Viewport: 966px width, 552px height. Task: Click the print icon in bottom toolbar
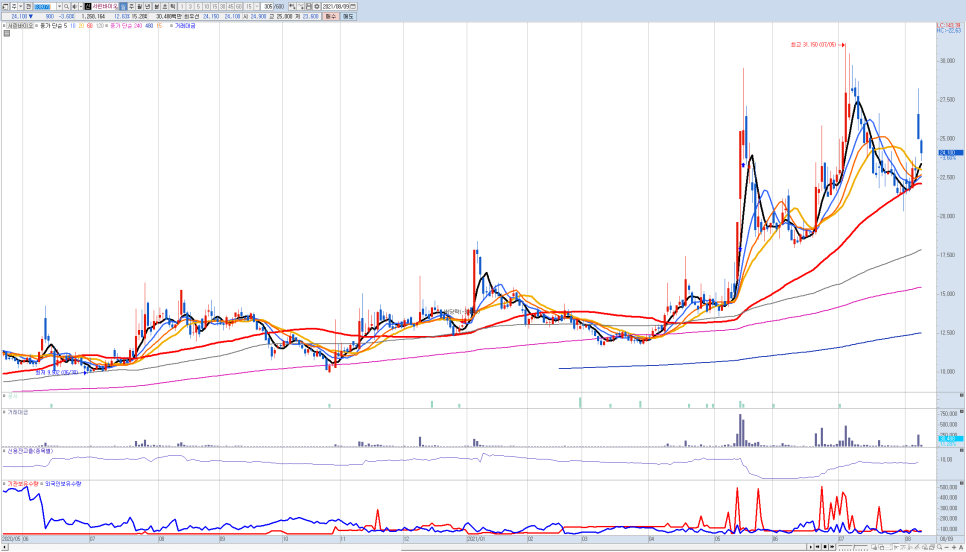click(x=932, y=547)
